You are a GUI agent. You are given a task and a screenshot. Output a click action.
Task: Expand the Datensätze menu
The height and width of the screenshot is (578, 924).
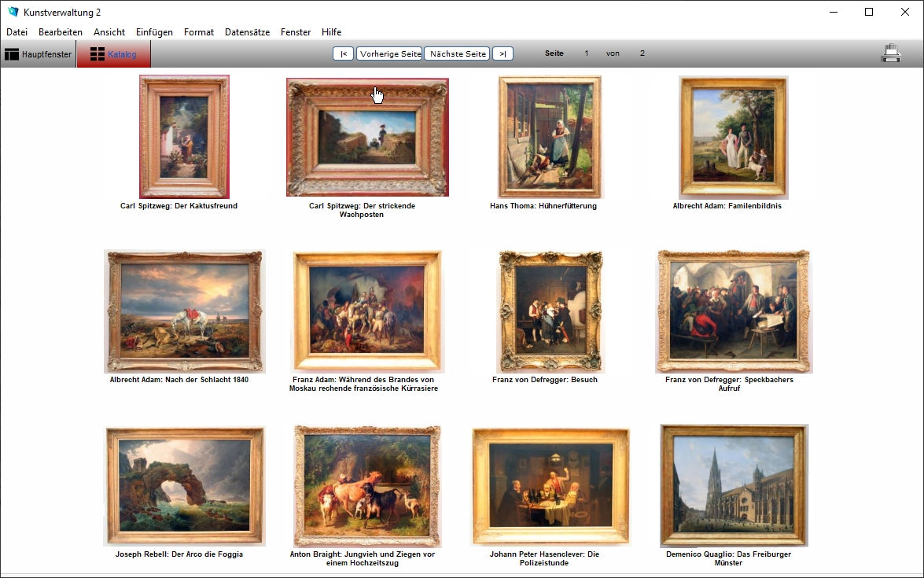pos(247,32)
